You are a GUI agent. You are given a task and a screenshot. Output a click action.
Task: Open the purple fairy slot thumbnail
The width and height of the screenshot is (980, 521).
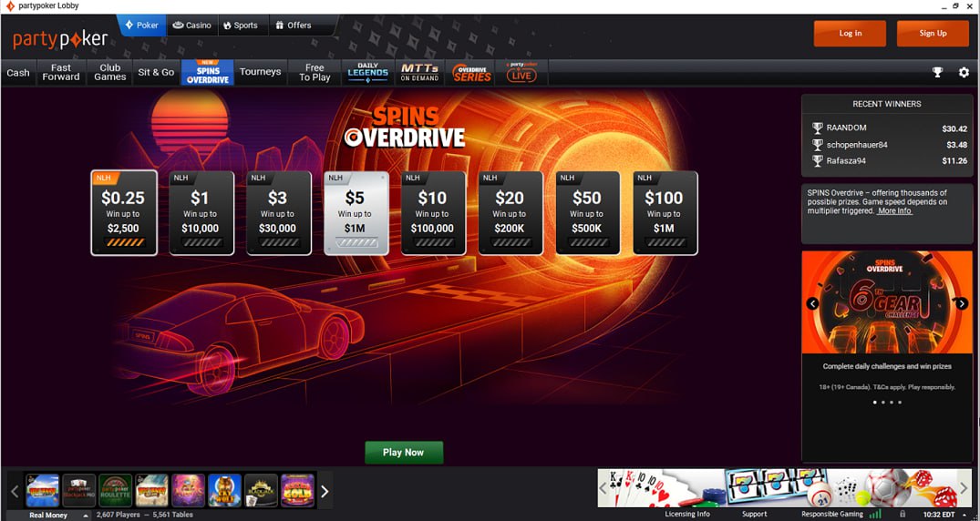[188, 490]
